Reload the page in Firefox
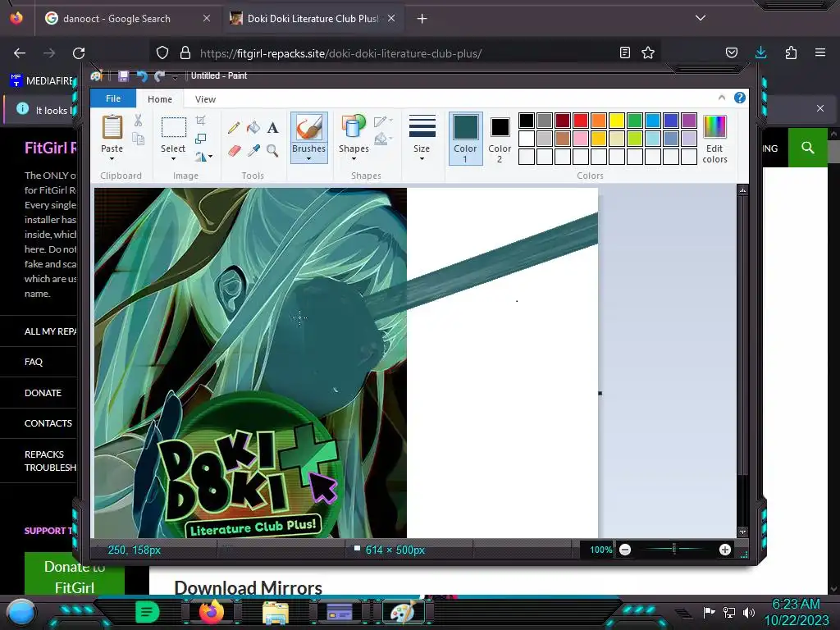This screenshot has width=840, height=630. pos(79,53)
